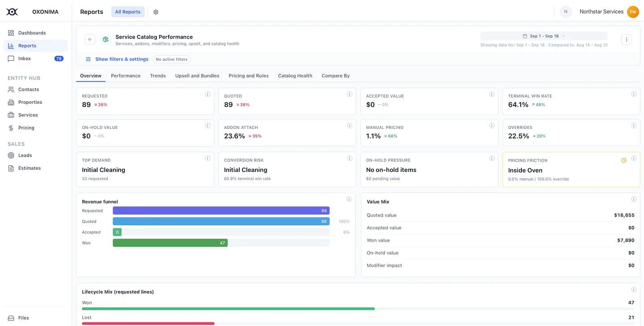Viewport: 644px width, 326px height.
Task: Click the back arrow button
Action: (90, 39)
